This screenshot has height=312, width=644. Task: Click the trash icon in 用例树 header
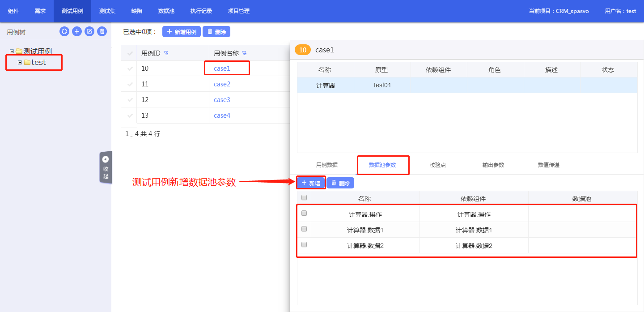[x=102, y=31]
